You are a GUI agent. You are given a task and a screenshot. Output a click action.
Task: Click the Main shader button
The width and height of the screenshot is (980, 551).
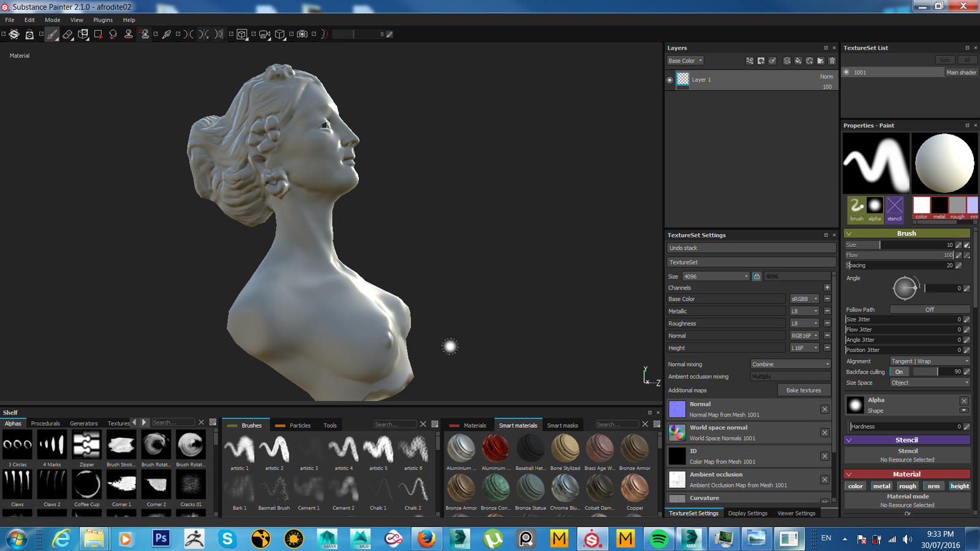click(961, 72)
